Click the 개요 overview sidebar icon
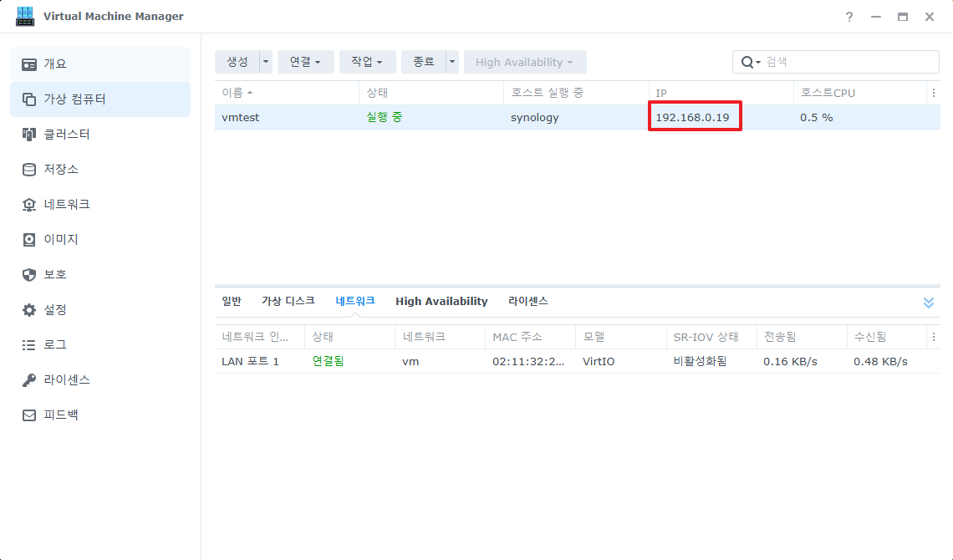The height and width of the screenshot is (560, 953). (x=29, y=64)
